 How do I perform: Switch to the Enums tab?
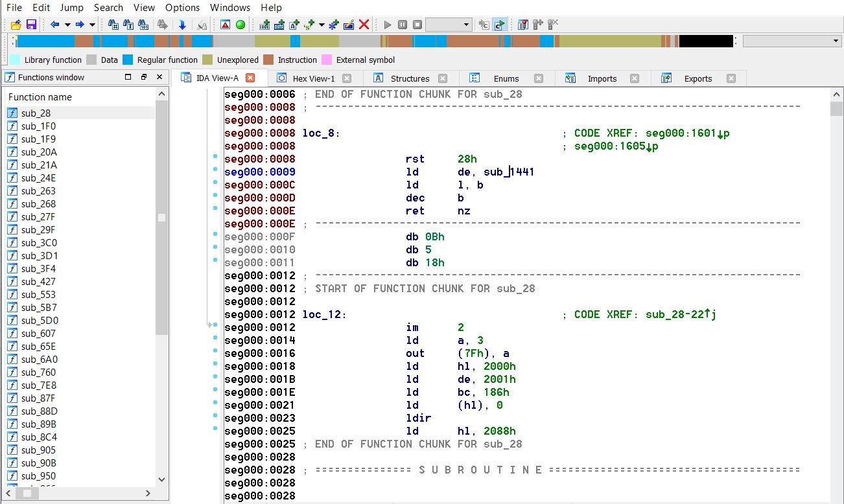point(506,78)
